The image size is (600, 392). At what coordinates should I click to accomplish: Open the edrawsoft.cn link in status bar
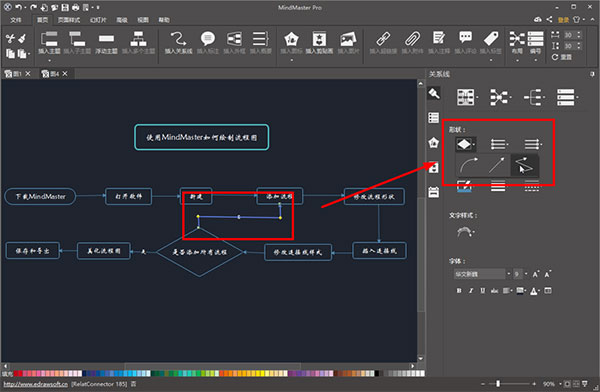(x=36, y=384)
